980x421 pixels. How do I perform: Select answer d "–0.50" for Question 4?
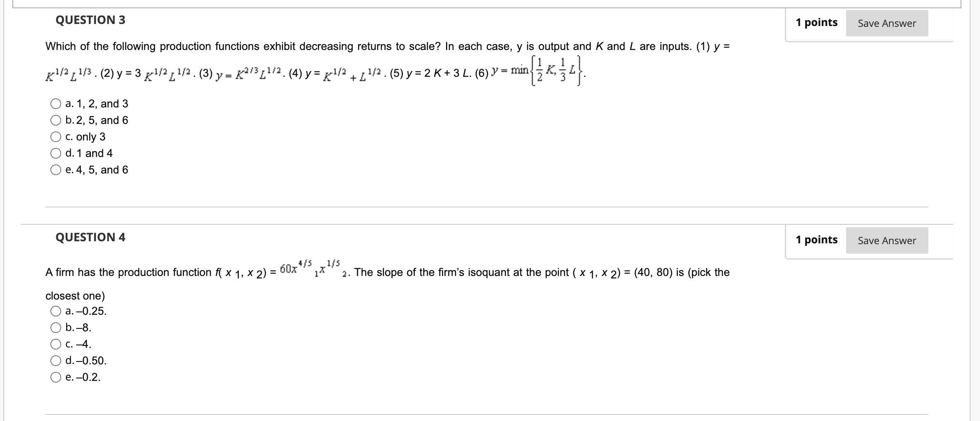click(56, 360)
